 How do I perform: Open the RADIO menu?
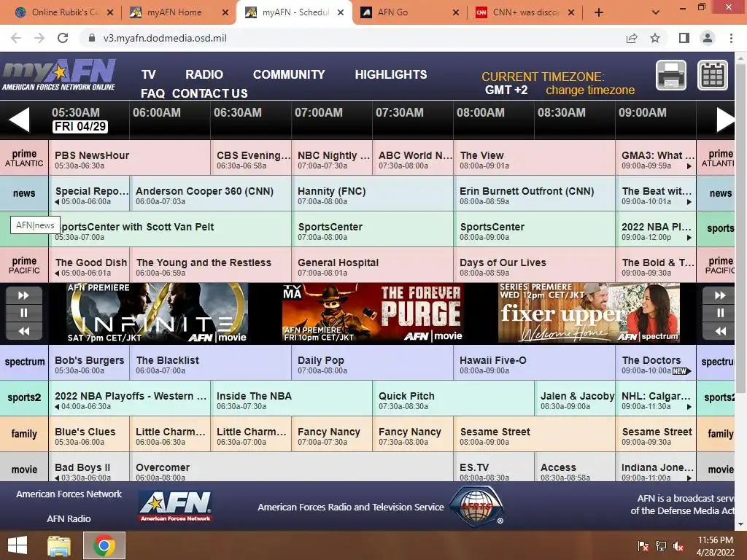[204, 74]
